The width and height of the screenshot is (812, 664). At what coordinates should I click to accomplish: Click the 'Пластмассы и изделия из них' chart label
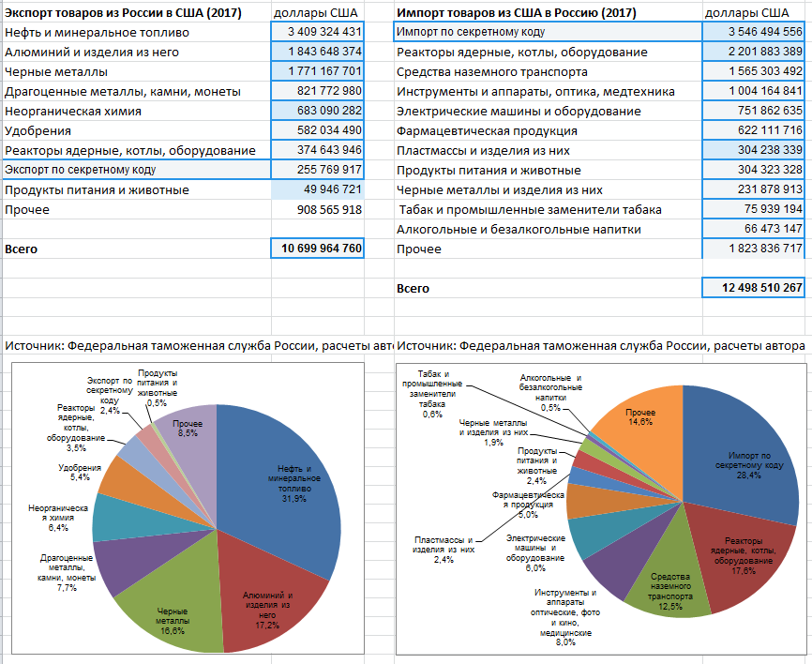pos(444,547)
